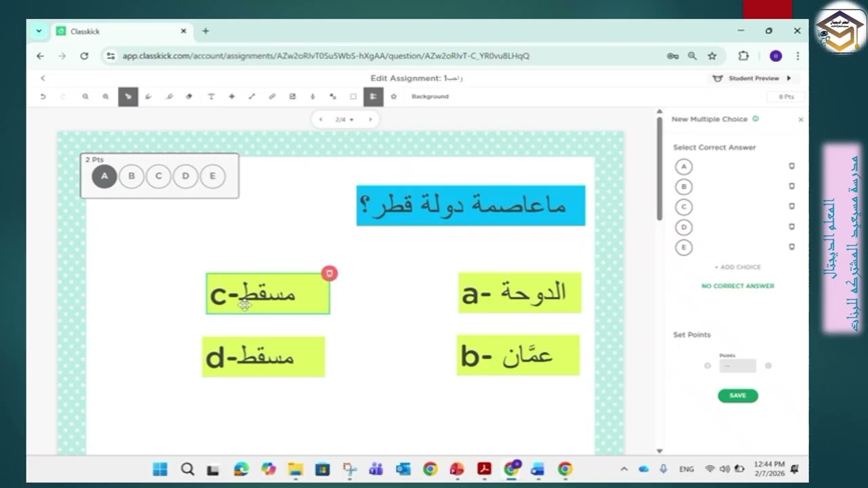Insert an image with the image tool
868x488 pixels.
[x=292, y=96]
